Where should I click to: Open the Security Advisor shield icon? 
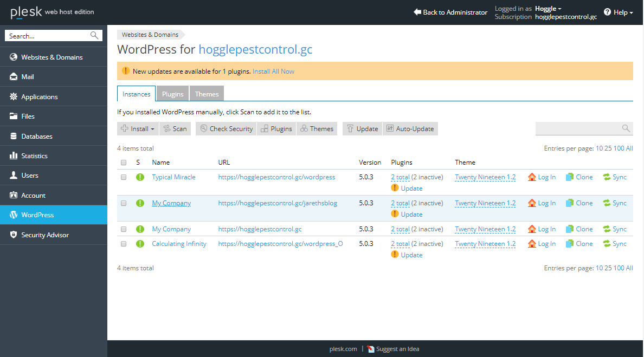[x=14, y=235]
